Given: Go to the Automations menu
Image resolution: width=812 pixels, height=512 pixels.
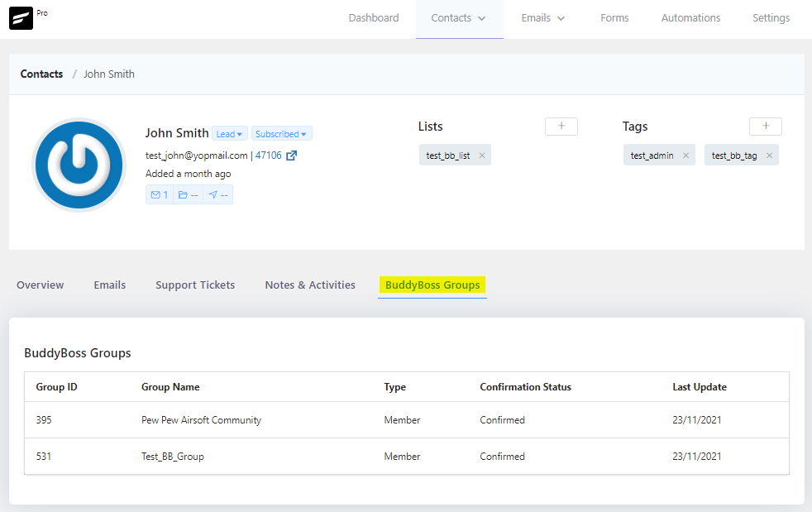Looking at the screenshot, I should [690, 17].
